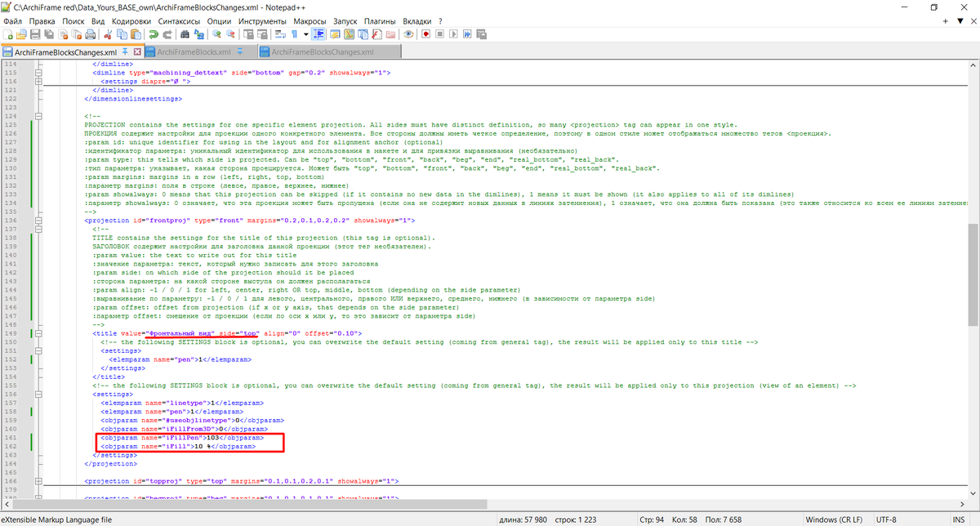Start macro recording with the red circle button

point(426,34)
